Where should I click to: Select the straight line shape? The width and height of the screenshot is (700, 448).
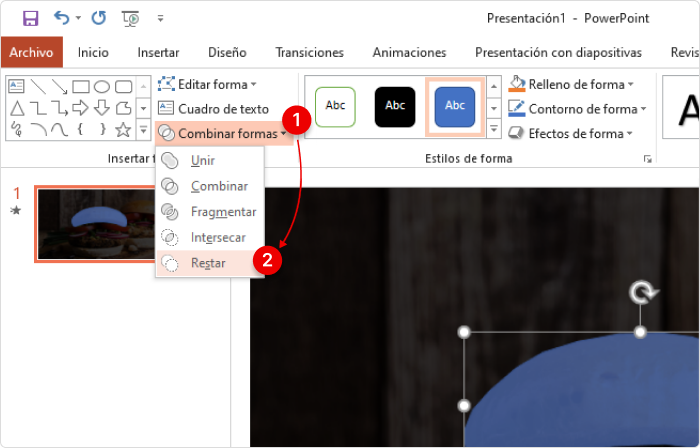click(x=38, y=86)
